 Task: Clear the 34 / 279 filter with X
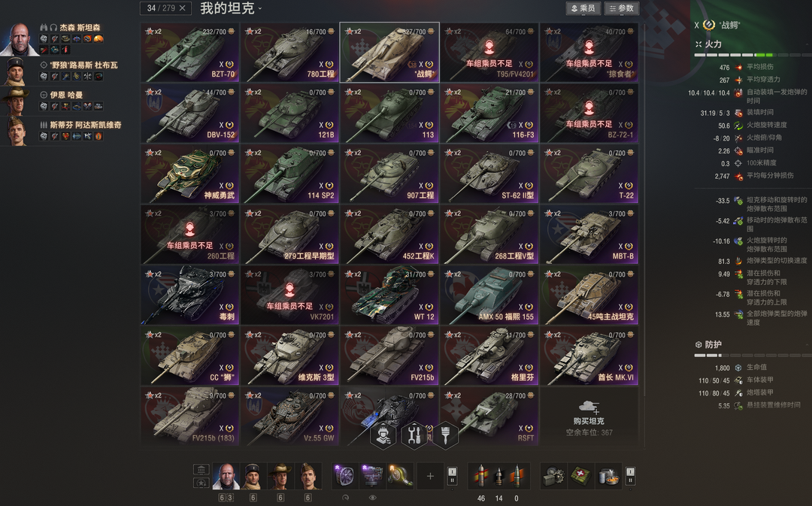pyautogui.click(x=182, y=8)
